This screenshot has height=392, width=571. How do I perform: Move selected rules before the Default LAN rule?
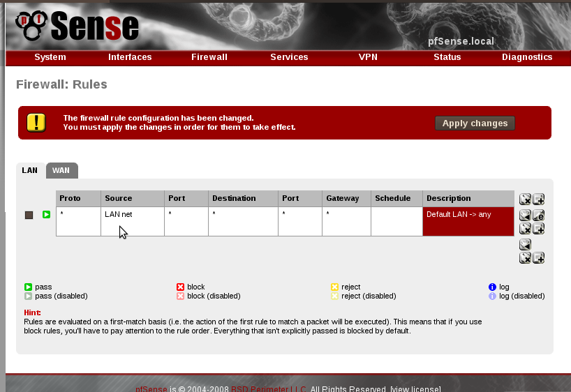click(525, 215)
